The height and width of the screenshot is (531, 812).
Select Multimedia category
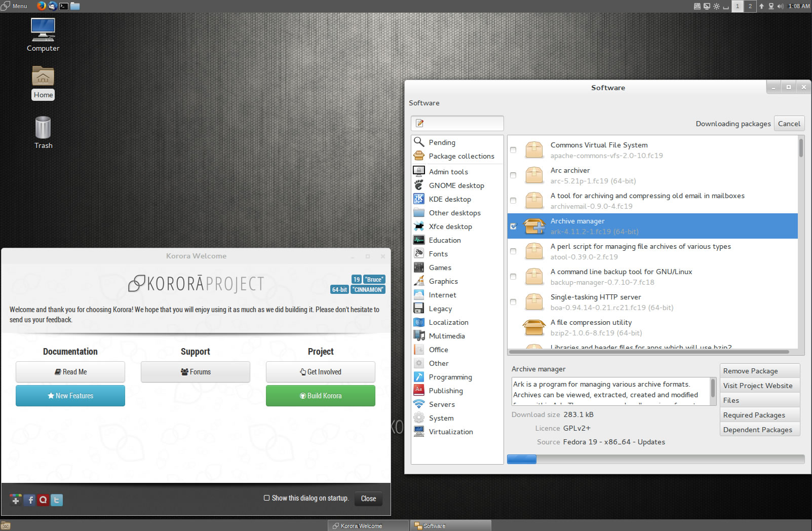(x=457, y=336)
